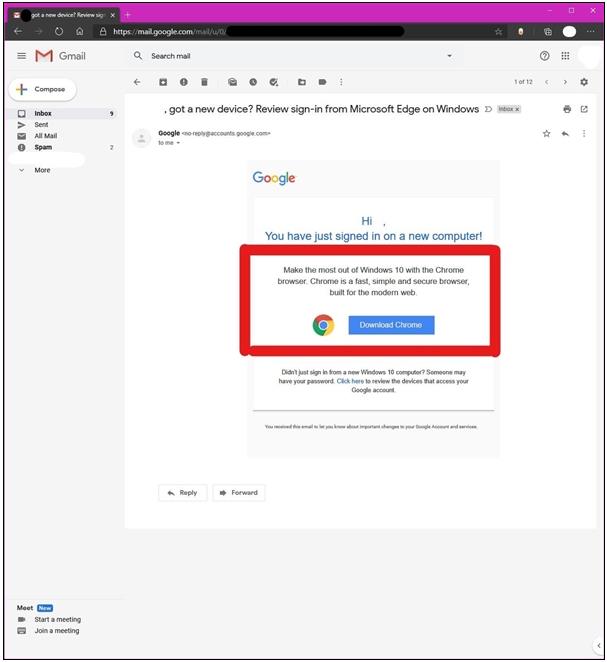Go to browser Home page
The image size is (607, 662).
click(x=80, y=31)
